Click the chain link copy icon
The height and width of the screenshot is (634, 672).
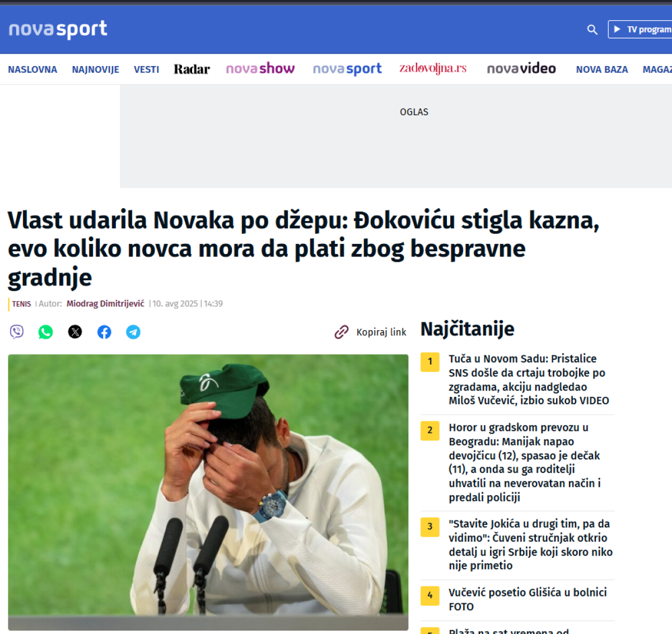point(342,332)
